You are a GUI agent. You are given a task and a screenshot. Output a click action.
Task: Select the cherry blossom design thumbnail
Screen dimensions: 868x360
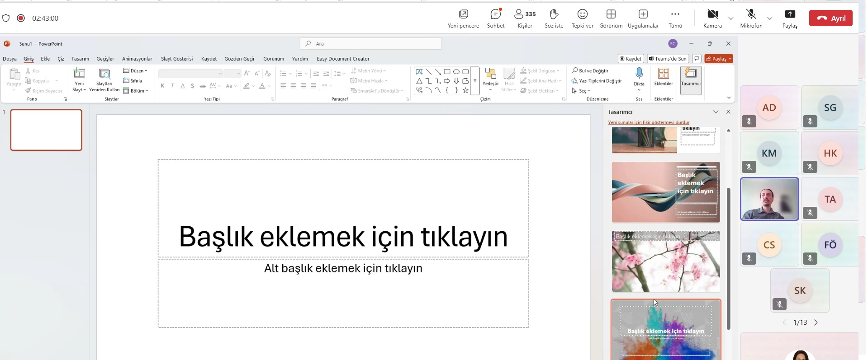coord(665,262)
